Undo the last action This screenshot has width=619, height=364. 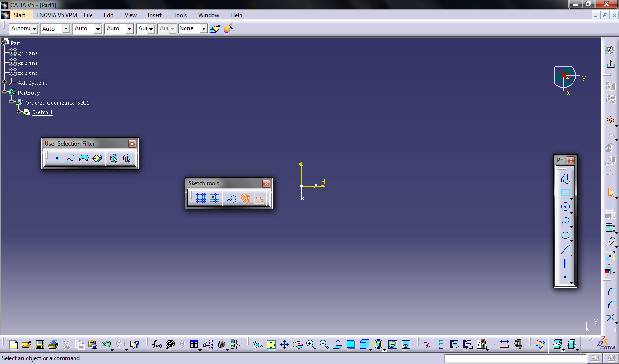pyautogui.click(x=106, y=345)
